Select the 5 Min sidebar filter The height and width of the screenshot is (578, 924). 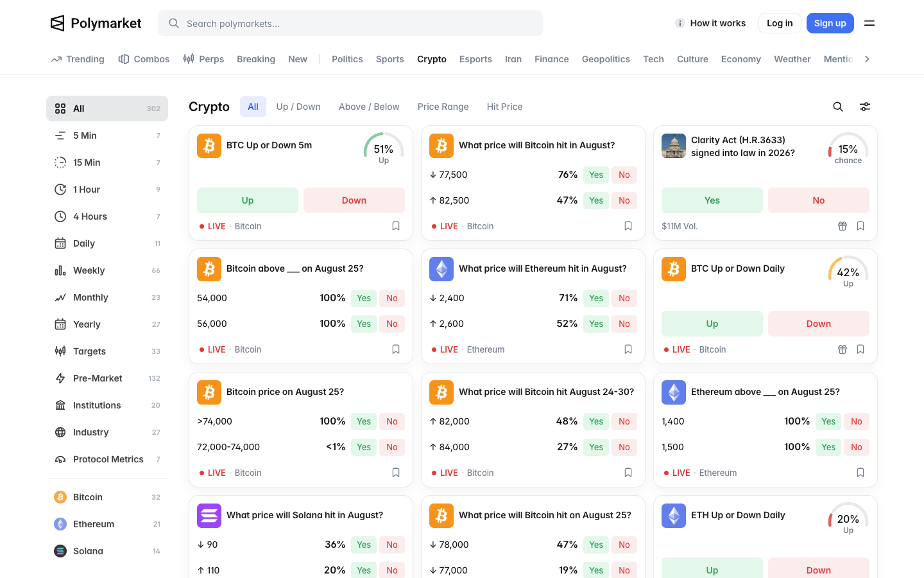(107, 136)
